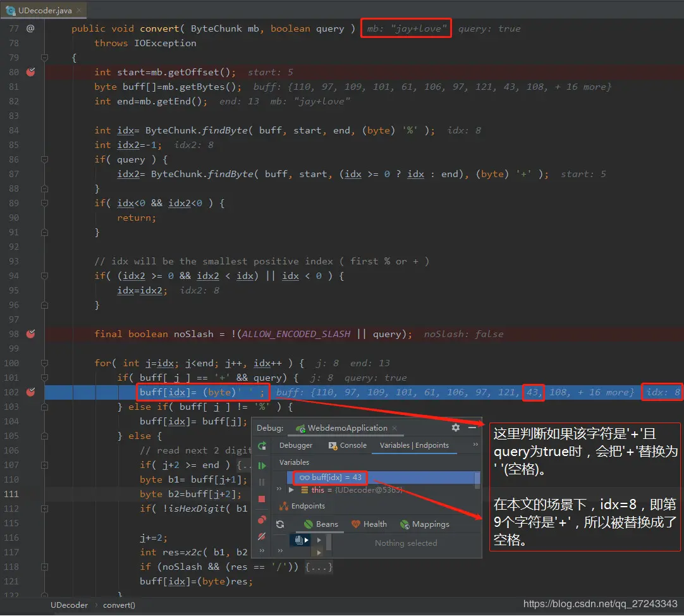Minimize the Debug tool window with the dash icon
The height and width of the screenshot is (616, 684).
[x=472, y=428]
